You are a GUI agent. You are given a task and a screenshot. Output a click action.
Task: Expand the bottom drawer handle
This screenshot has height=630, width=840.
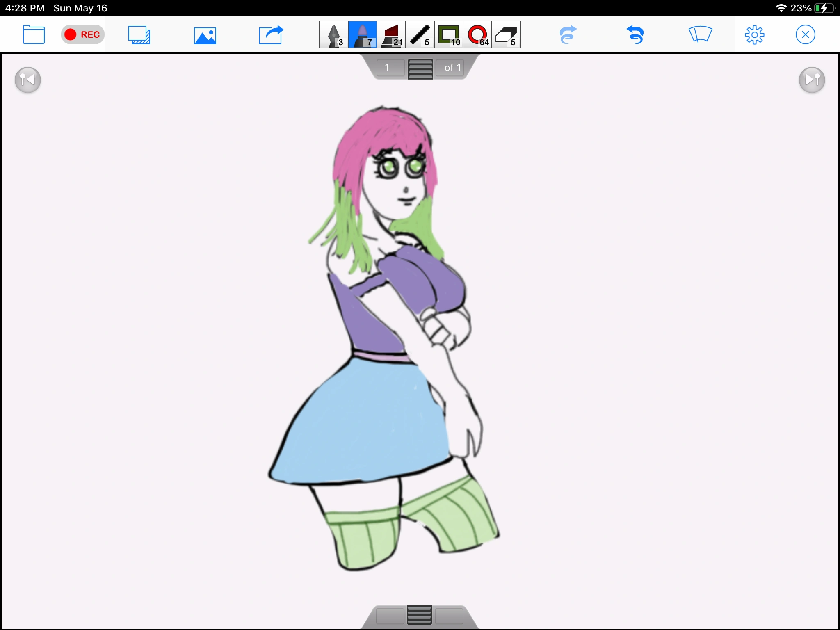tap(419, 615)
